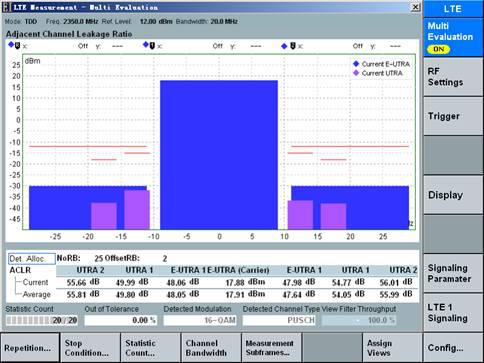This screenshot has width=484, height=363.
Task: Click the Det. Alloc. field
Action: point(32,259)
